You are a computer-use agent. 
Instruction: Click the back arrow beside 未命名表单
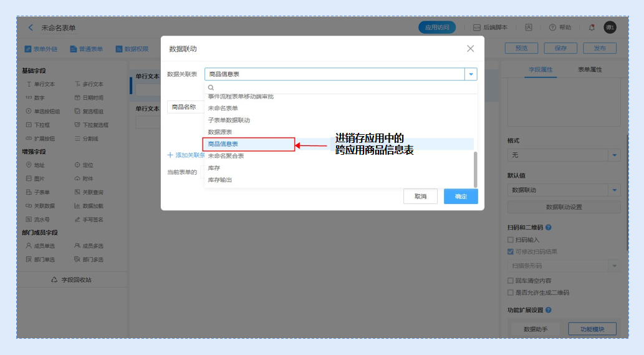point(31,27)
